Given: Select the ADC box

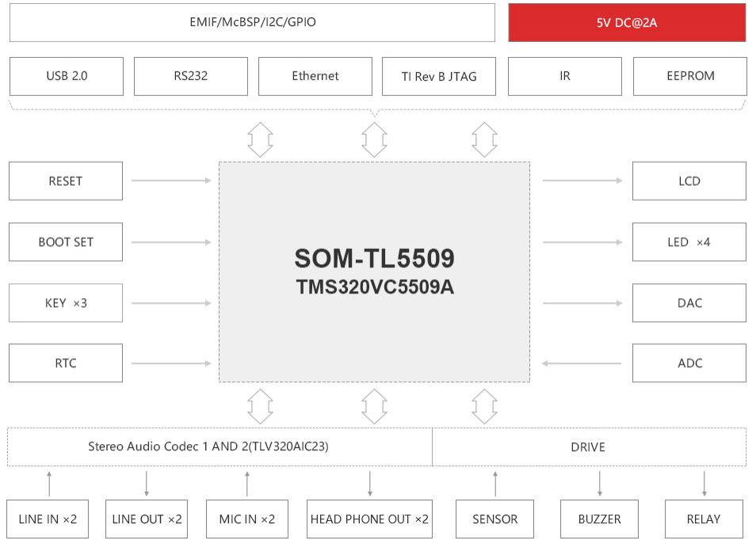Looking at the screenshot, I should 689,363.
